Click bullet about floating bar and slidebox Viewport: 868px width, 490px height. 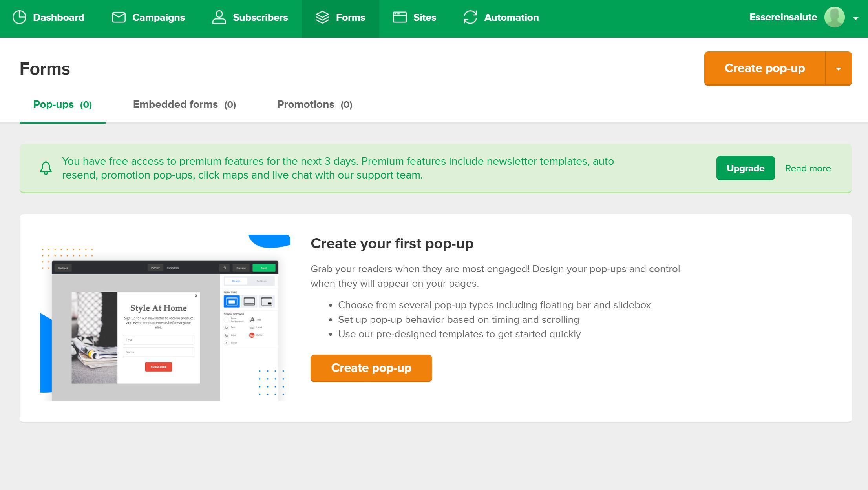pyautogui.click(x=494, y=305)
